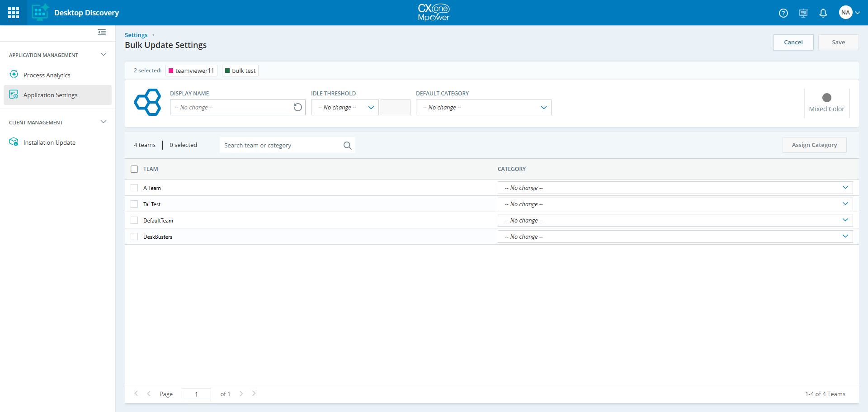Open the presentation board icon in header
This screenshot has width=868, height=412.
803,13
